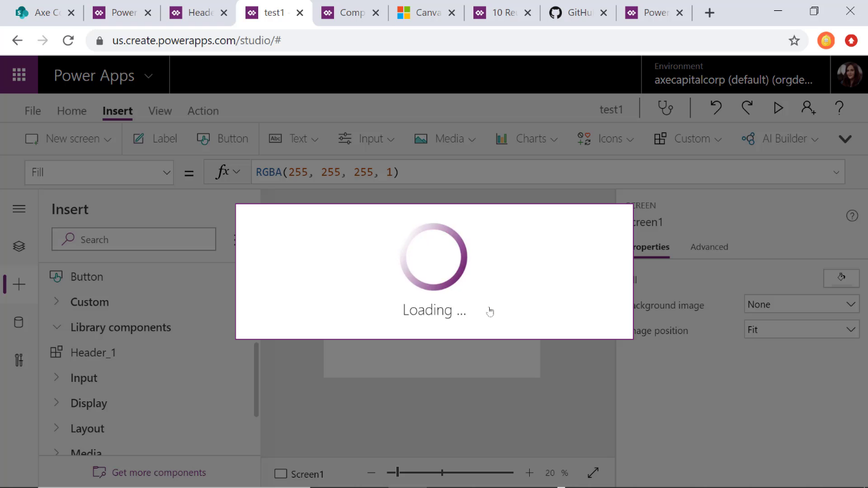Open the Media dropdown in ribbon
Screen dimensions: 868x488
[x=445, y=139]
